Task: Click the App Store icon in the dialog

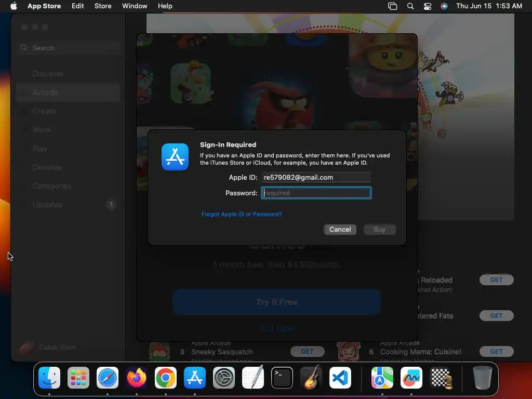Action: (x=175, y=157)
